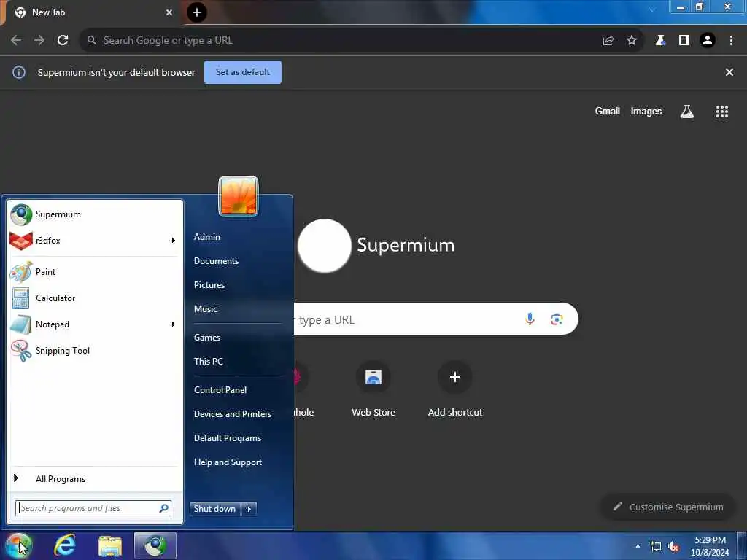Open Pictures from Start menu
The image size is (747, 560).
click(x=209, y=285)
